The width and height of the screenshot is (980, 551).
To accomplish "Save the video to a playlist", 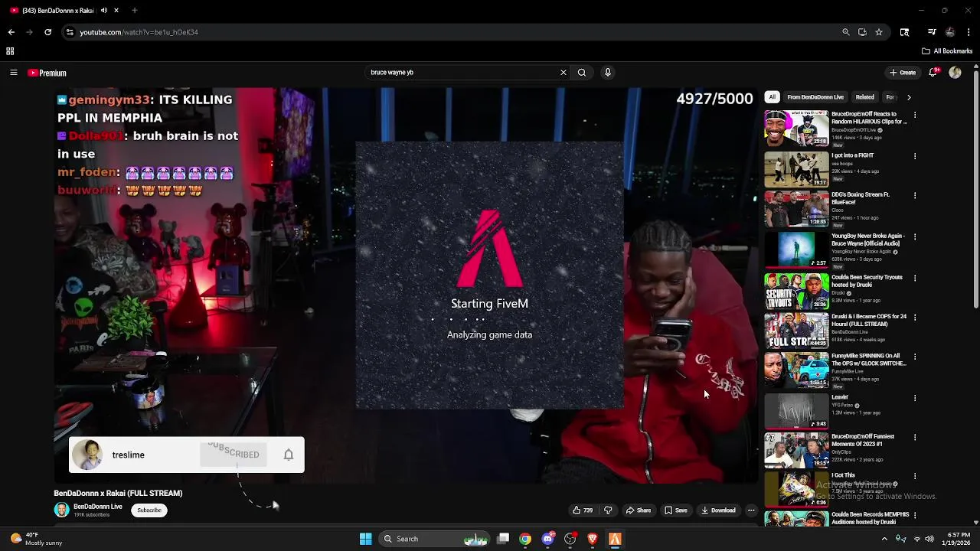I will (x=676, y=510).
